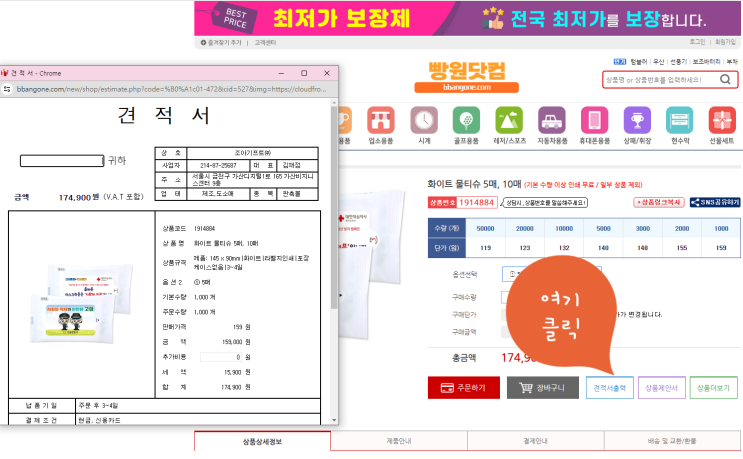Click the 로그인 login link

697,42
